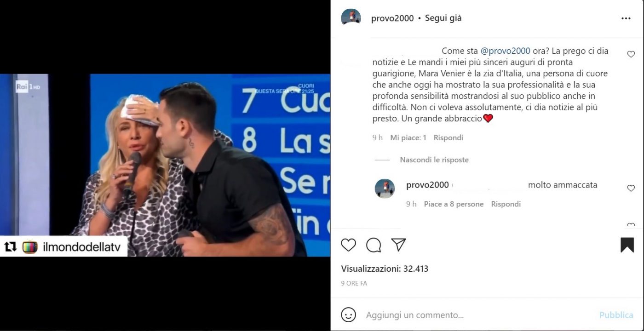Click the 'Pubblica' button

pyautogui.click(x=616, y=315)
